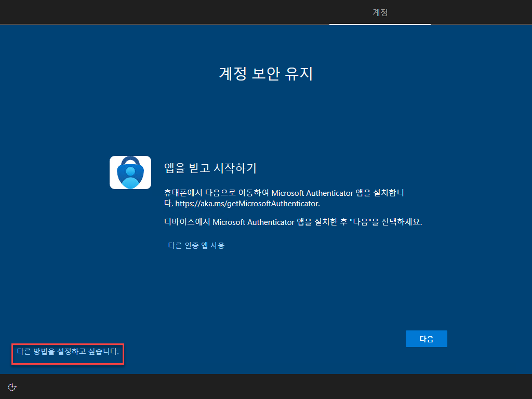Click the red-outlined 다른 방법을 설정하고 싶습니다 link
This screenshot has height=399, width=532.
pyautogui.click(x=68, y=354)
